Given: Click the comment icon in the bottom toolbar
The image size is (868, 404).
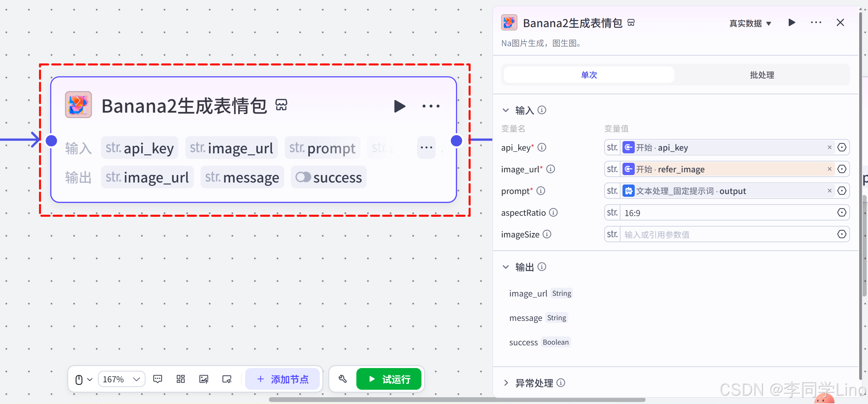Looking at the screenshot, I should (x=158, y=379).
